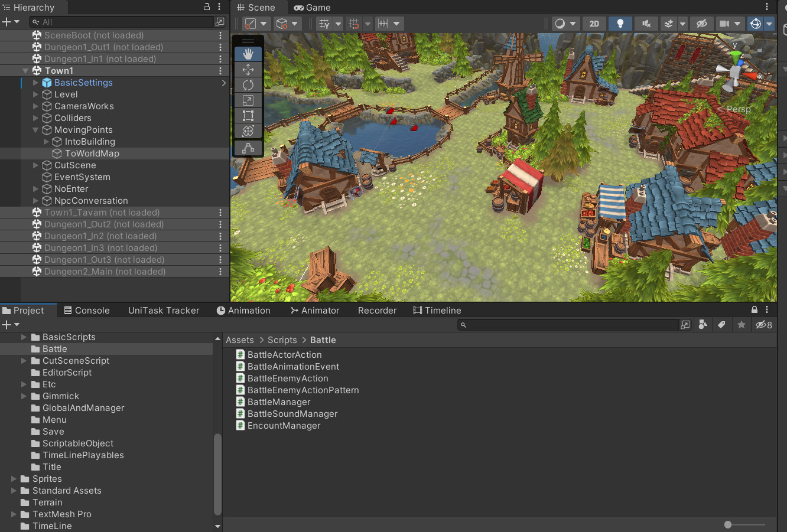Image resolution: width=787 pixels, height=532 pixels.
Task: Adjust the asset thumbnail size slider
Action: (x=727, y=523)
